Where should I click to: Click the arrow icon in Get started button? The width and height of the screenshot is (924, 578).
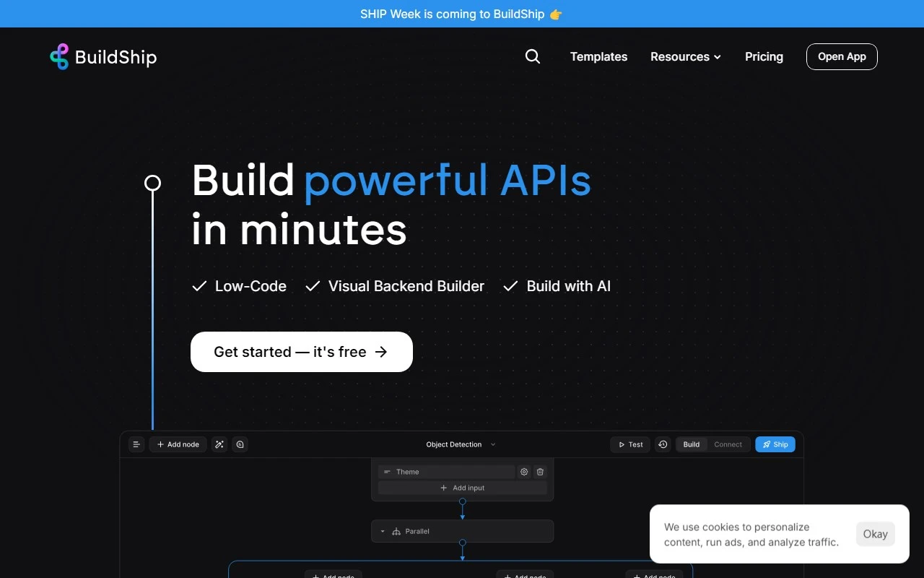click(381, 352)
